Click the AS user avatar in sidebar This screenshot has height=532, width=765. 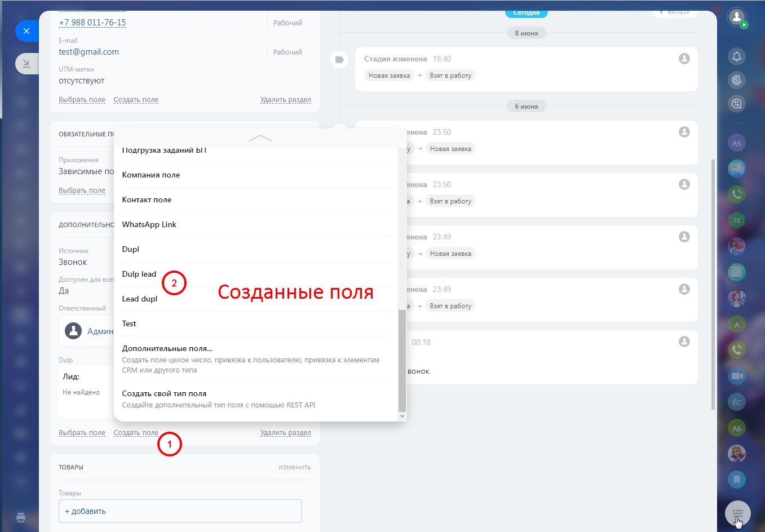point(736,143)
